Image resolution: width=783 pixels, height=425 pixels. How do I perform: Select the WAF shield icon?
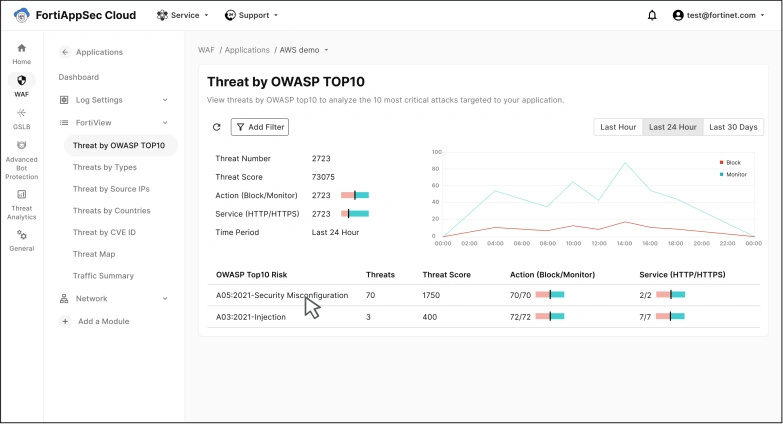[x=21, y=80]
